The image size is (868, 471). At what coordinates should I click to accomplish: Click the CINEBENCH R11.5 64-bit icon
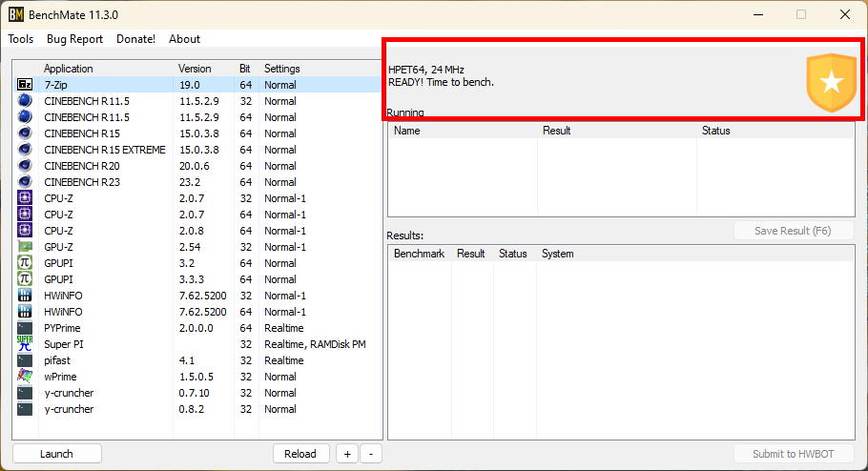(x=25, y=116)
